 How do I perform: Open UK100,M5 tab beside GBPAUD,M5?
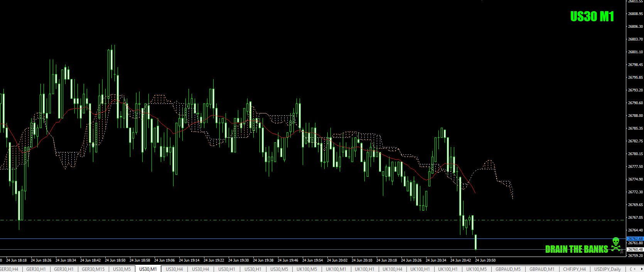(x=476, y=269)
